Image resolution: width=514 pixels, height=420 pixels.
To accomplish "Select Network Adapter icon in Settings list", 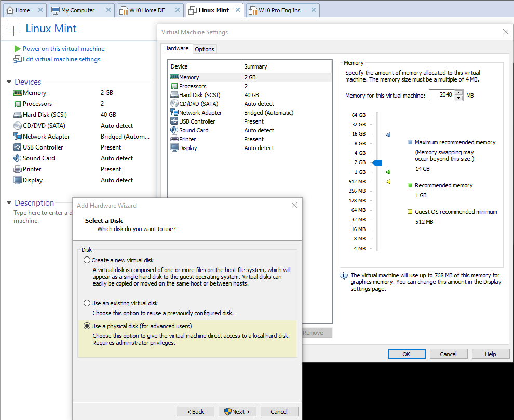I will pos(174,112).
